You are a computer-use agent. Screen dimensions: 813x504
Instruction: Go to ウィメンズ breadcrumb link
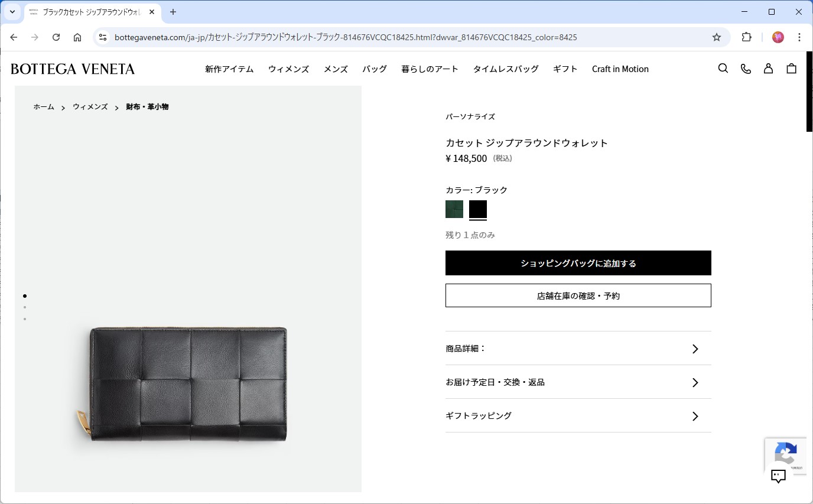90,107
